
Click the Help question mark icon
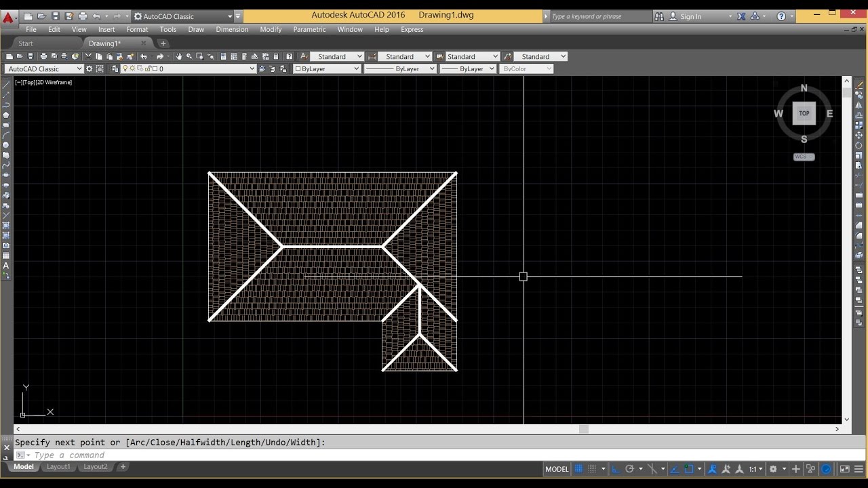[x=781, y=16]
